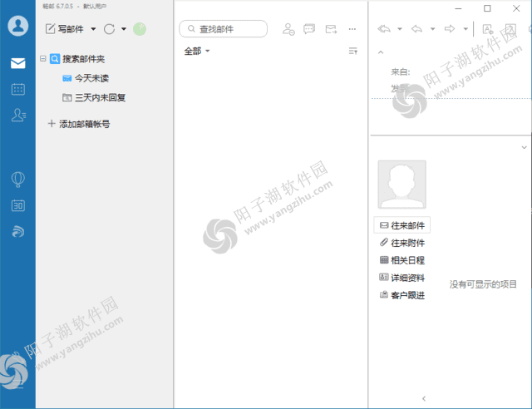Click the Forward arrow icon
Image resolution: width=532 pixels, height=409 pixels.
pos(450,29)
